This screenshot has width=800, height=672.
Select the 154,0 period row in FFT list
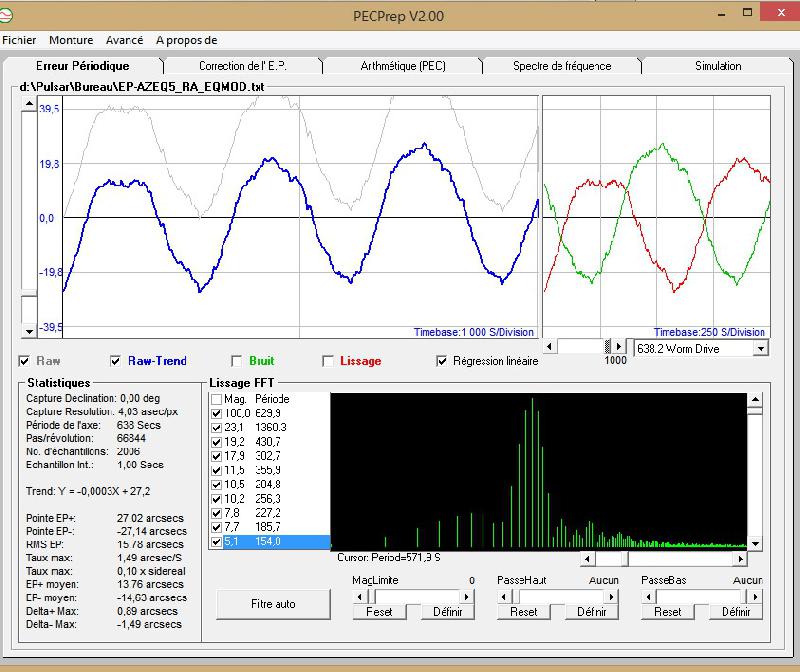[268, 542]
